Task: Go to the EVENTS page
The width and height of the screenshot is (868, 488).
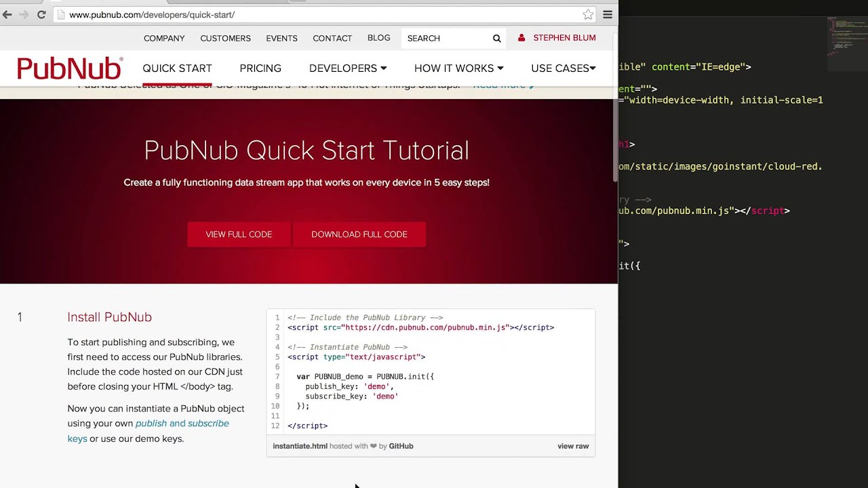Action: point(281,39)
